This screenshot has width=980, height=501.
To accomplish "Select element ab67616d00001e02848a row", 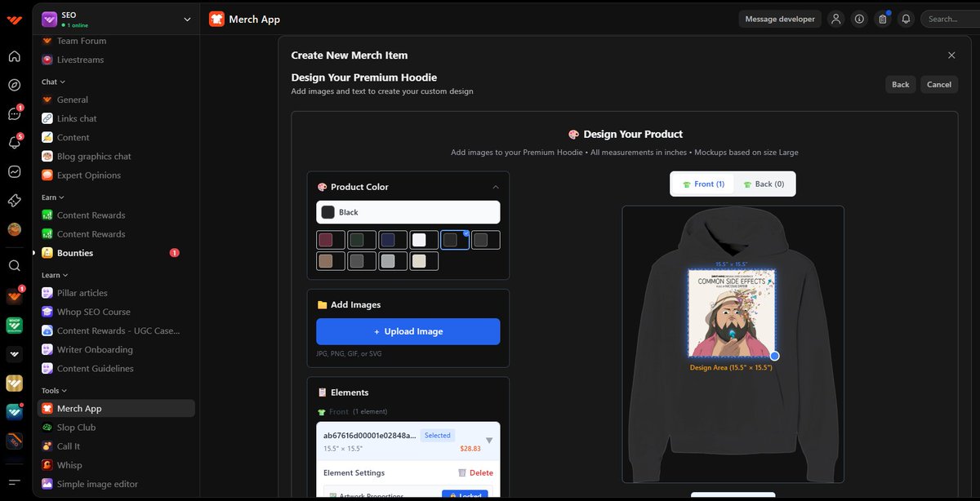I will 408,441.
